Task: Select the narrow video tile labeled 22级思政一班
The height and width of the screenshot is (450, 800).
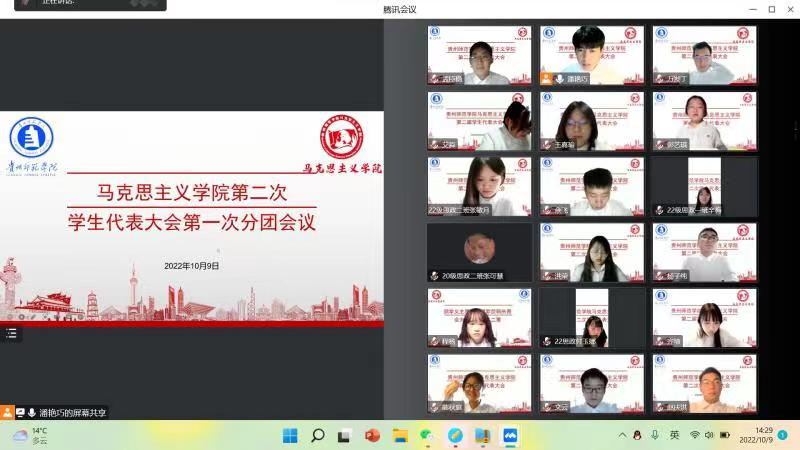Action: [x=705, y=187]
